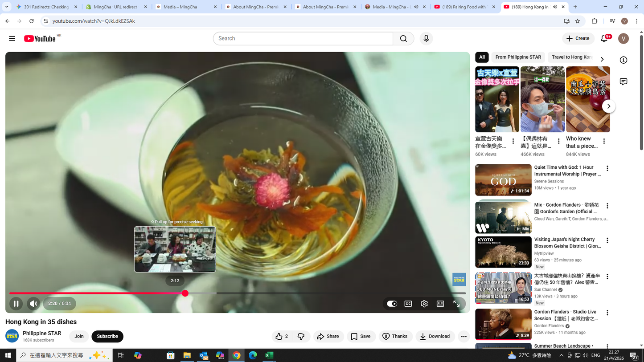Open more actions menu below video
Image resolution: width=644 pixels, height=362 pixels.
tap(464, 337)
